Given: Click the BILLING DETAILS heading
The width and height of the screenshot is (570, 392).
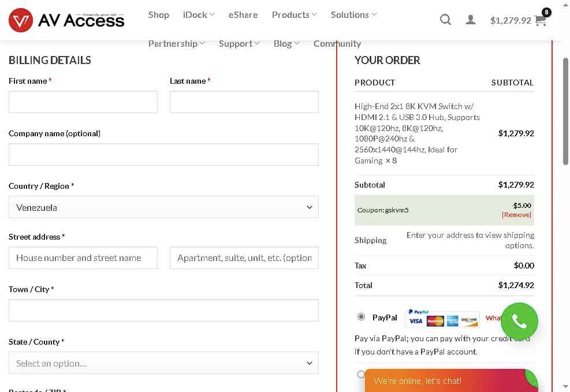Looking at the screenshot, I should coord(50,60).
